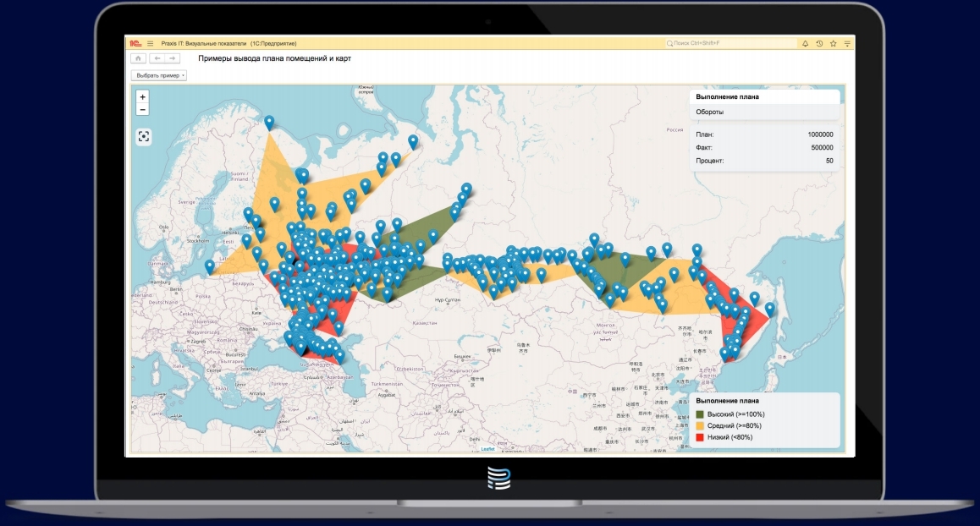Go to the home page icon

pos(138,58)
